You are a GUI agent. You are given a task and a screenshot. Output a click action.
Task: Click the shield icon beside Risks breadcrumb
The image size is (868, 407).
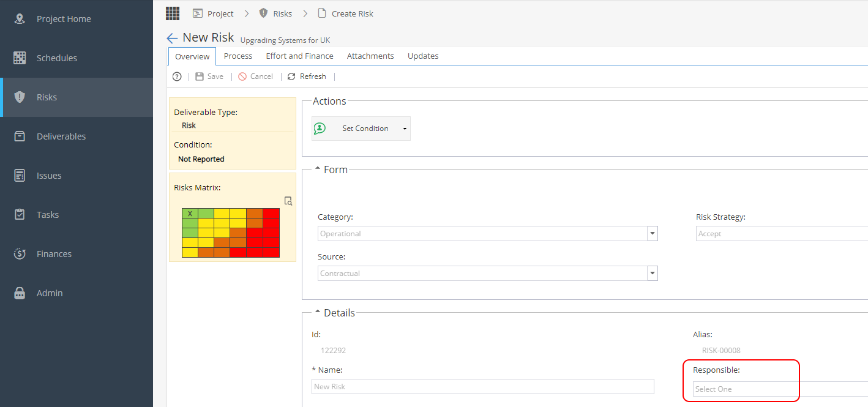click(x=264, y=13)
